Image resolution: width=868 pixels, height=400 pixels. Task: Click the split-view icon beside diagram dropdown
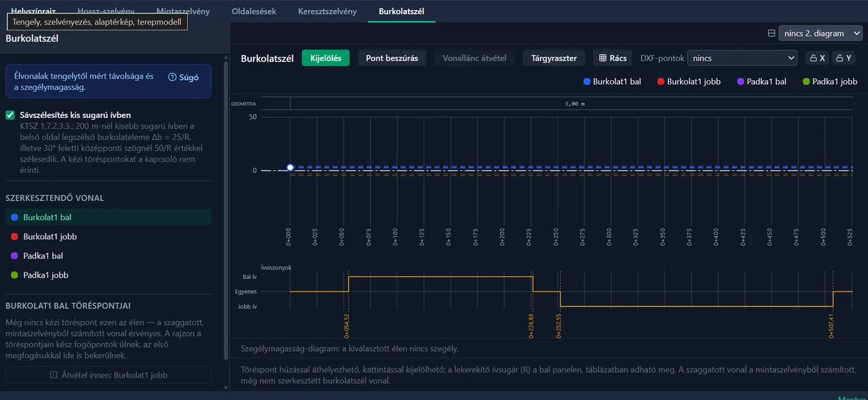[771, 33]
